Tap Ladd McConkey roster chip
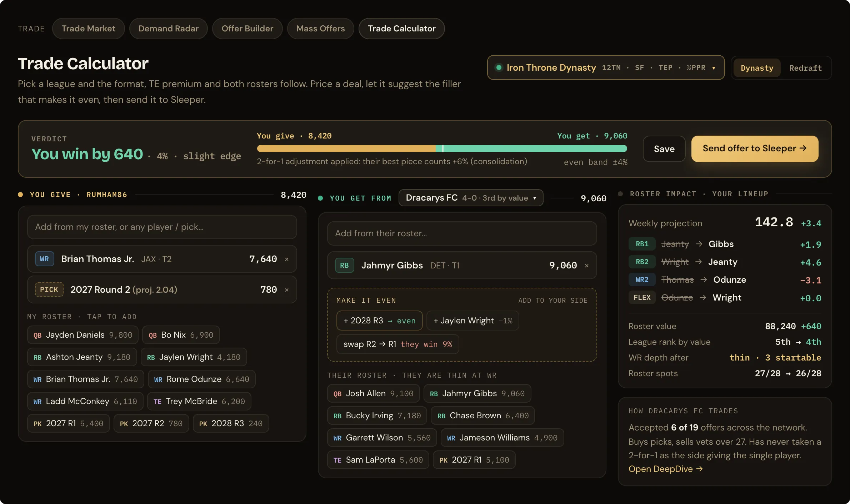Screen dimensions: 850x504 coord(85,401)
